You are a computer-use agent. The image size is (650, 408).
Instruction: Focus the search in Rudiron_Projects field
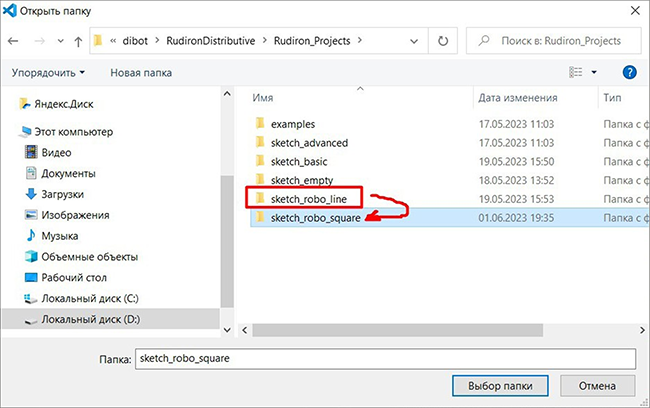pos(553,41)
